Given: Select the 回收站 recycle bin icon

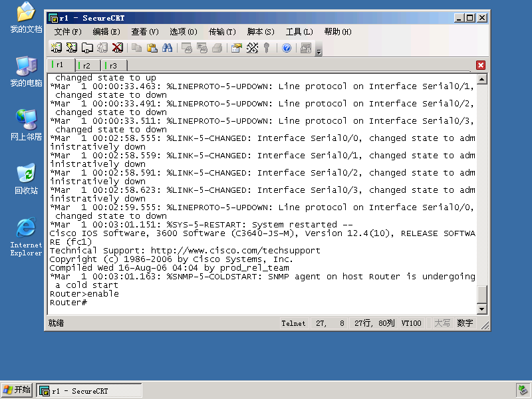Looking at the screenshot, I should pyautogui.click(x=26, y=179).
